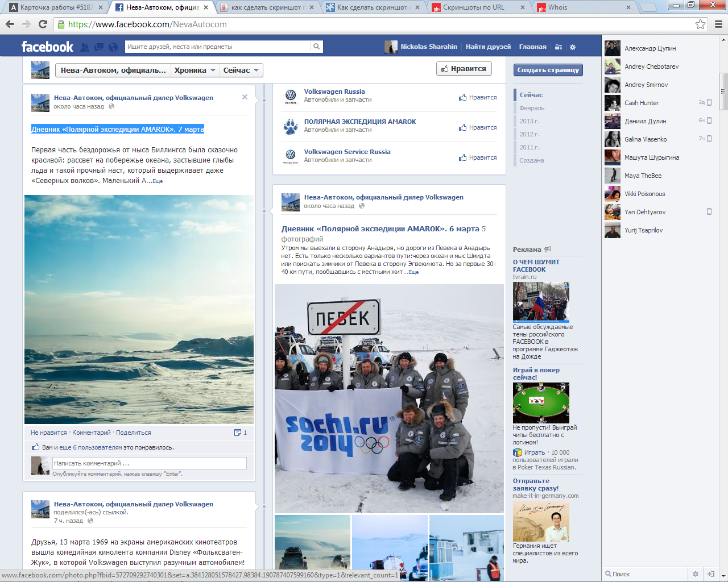Open privacy shortcuts icon in header

click(559, 47)
